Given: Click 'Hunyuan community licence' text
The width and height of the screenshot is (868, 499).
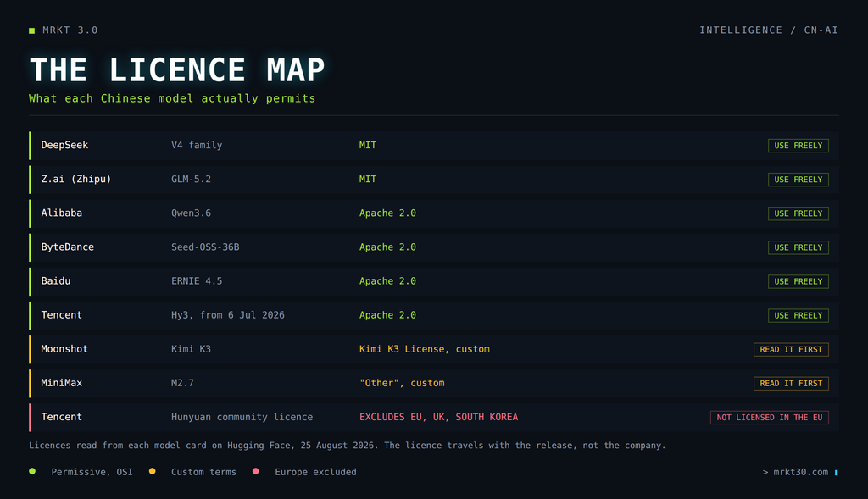Looking at the screenshot, I should click(242, 417).
